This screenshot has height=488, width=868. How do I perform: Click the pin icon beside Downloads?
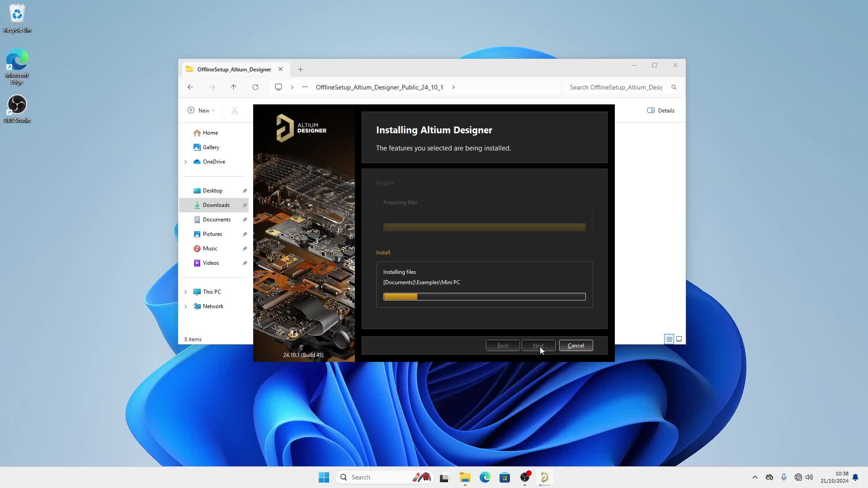click(245, 205)
